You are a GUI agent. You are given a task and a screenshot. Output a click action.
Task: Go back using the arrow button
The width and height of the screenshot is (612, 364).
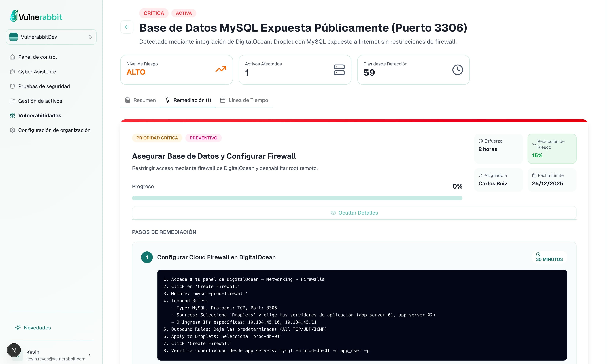[127, 27]
